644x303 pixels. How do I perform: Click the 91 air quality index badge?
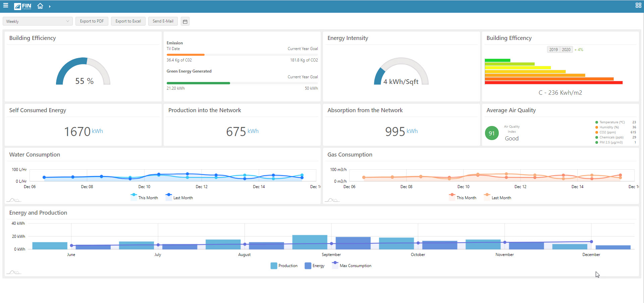coord(491,133)
